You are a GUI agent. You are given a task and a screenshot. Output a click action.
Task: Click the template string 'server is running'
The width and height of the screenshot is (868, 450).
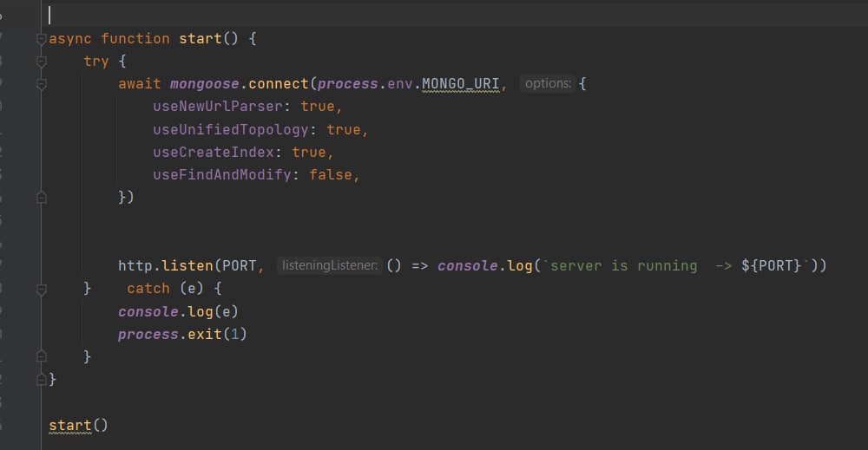[624, 266]
